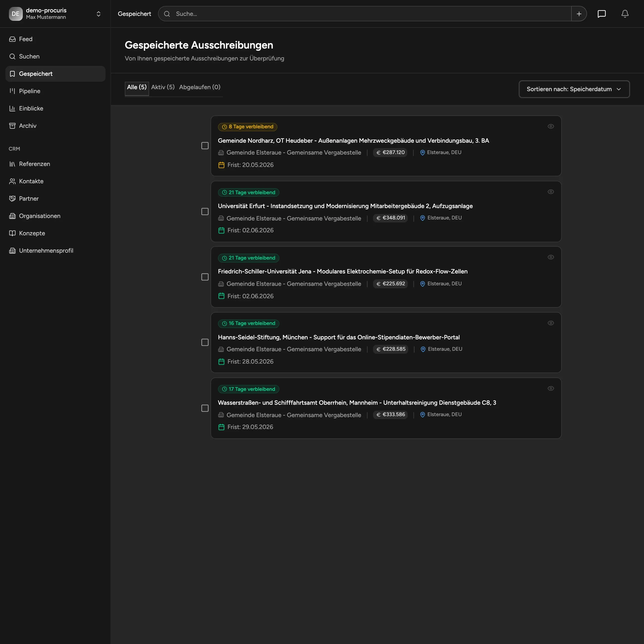The height and width of the screenshot is (644, 644).
Task: Open the Redox-Flow-Zellen tender title
Action: 343,271
